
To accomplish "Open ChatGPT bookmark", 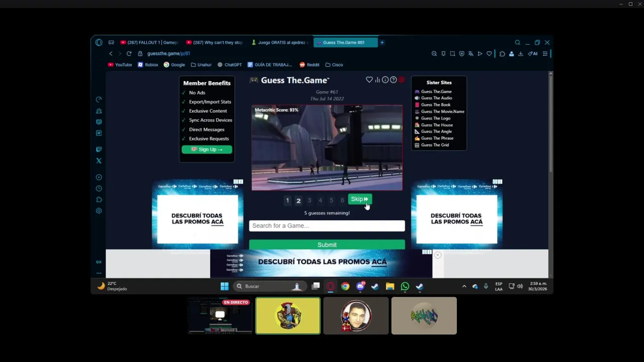I will tap(229, 64).
